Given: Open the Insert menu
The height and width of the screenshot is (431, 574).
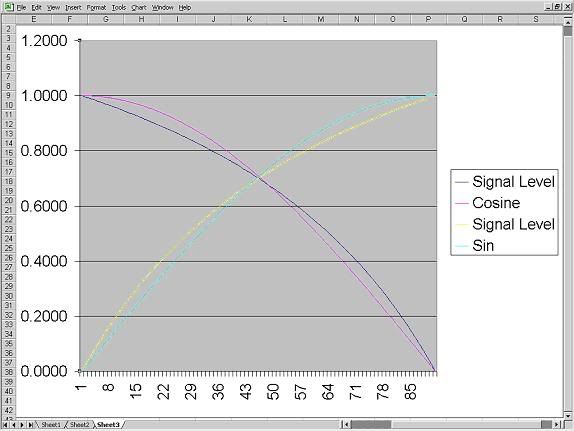Looking at the screenshot, I should (x=73, y=7).
